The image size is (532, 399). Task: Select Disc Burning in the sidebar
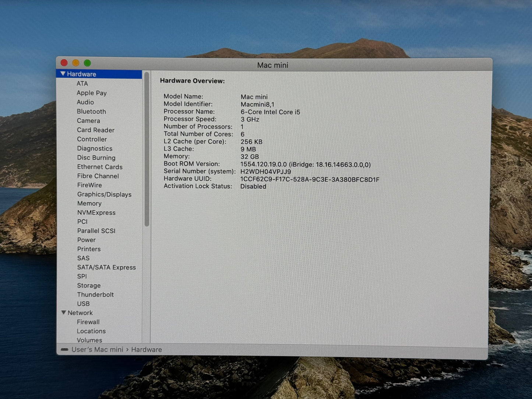96,158
